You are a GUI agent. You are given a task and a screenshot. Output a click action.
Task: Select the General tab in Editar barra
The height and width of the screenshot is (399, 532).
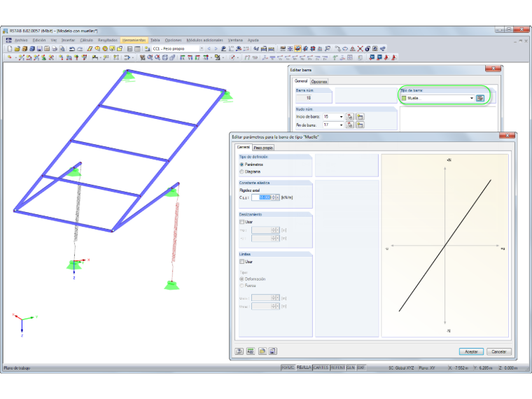point(301,81)
